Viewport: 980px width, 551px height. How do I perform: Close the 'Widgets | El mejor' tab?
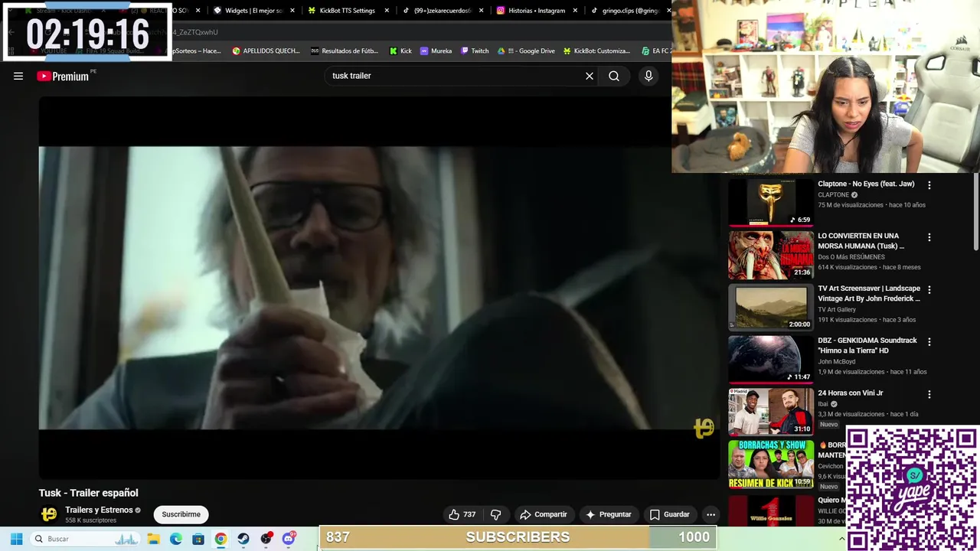(292, 11)
